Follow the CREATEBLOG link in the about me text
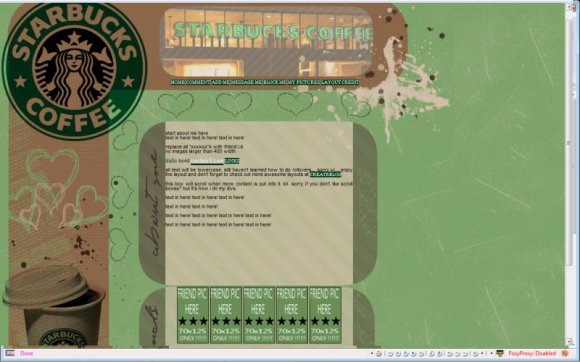The height and width of the screenshot is (362, 580). 325,174
